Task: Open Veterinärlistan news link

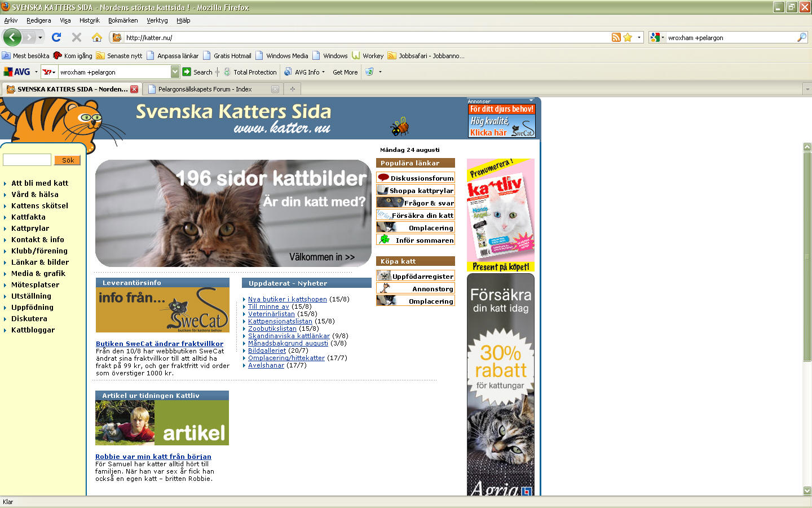Action: [x=271, y=314]
